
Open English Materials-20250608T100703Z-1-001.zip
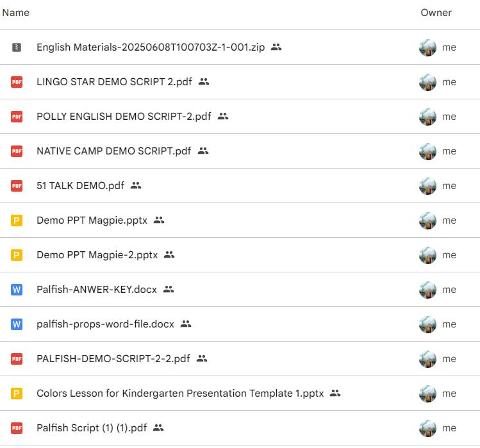coord(151,47)
